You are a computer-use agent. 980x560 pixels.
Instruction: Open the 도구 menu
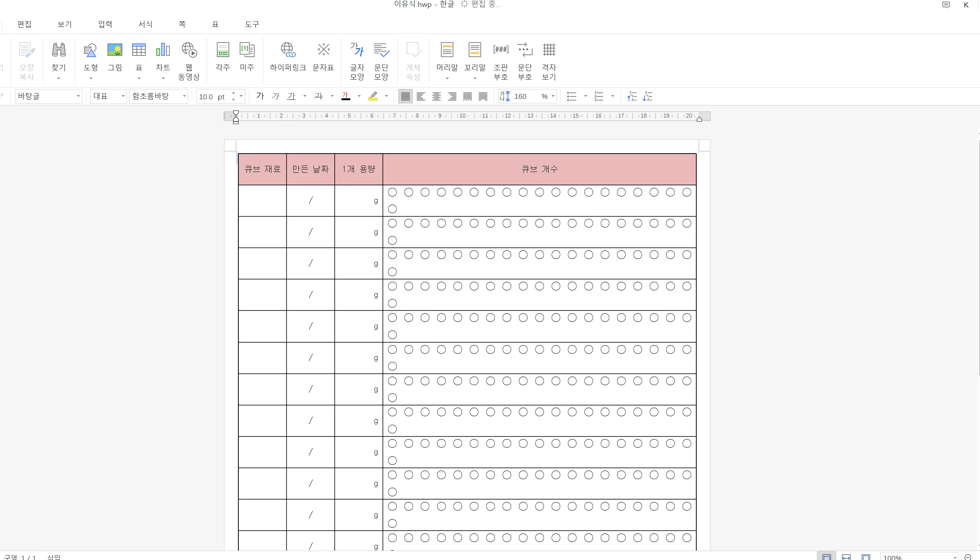coord(252,24)
